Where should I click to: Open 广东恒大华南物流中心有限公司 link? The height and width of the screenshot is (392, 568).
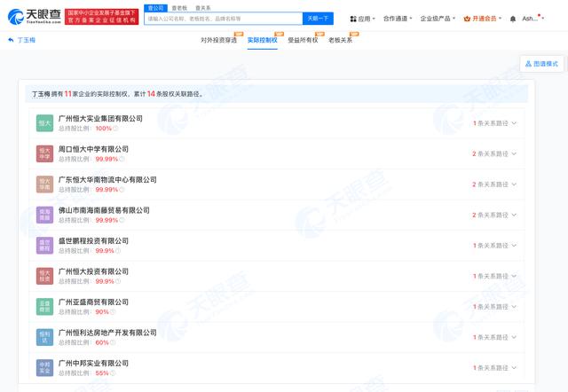(107, 179)
